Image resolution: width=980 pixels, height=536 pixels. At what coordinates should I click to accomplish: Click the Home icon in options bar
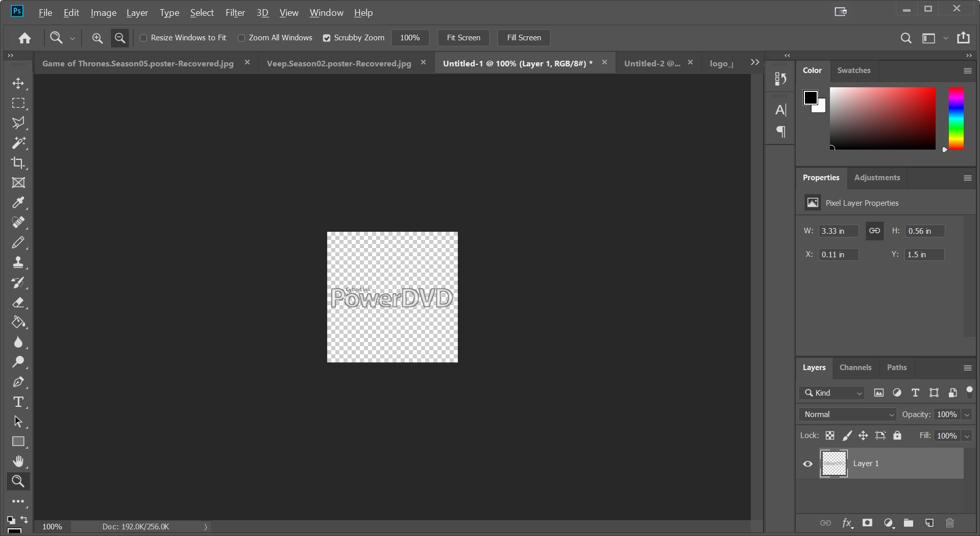tap(24, 38)
